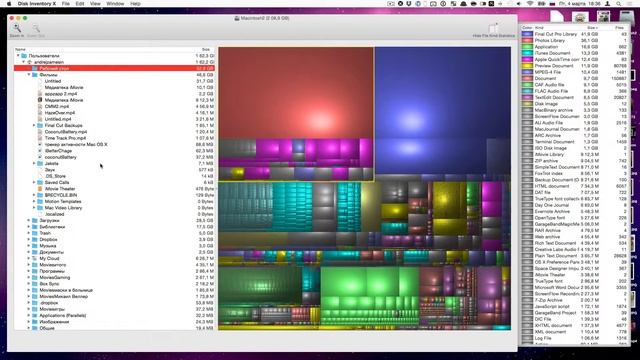The image size is (640, 360).
Task: Open the Edit menu
Action: click(80, 4)
